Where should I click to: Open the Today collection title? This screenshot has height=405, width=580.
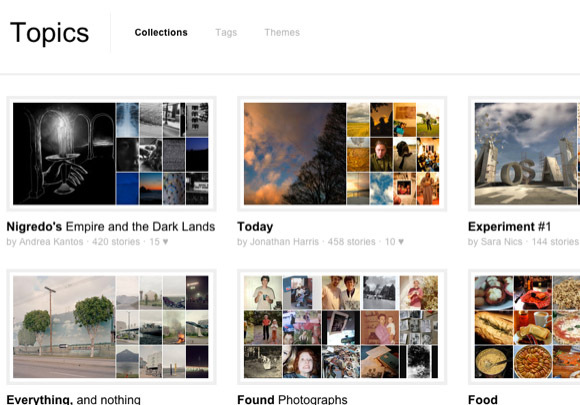pyautogui.click(x=255, y=226)
